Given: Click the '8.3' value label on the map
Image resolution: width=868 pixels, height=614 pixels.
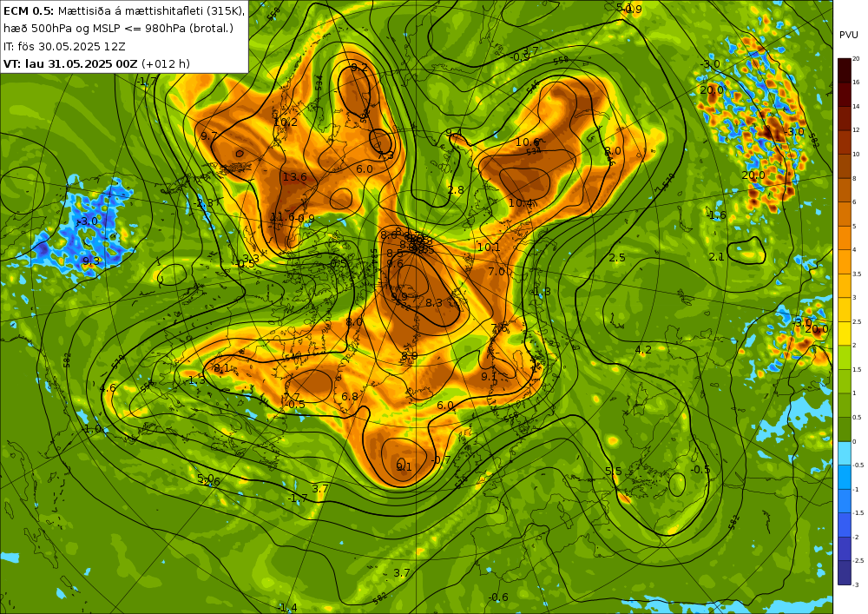Looking at the screenshot, I should (x=434, y=303).
